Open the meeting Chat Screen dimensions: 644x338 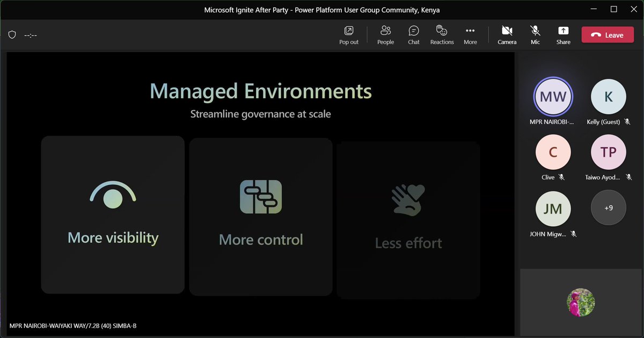(x=414, y=35)
